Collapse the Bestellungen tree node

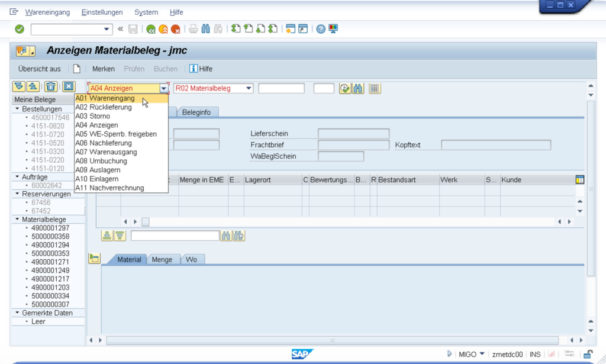17,109
